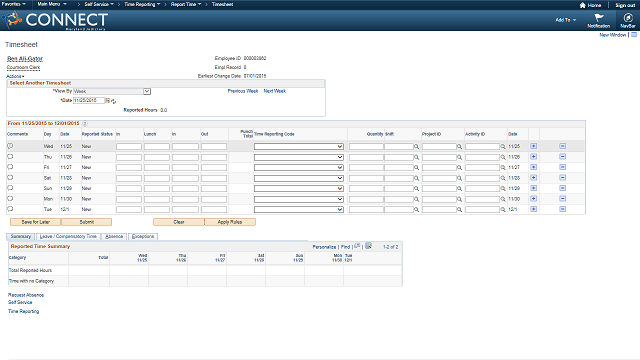
Task: Click the Apply Rules button
Action: tap(230, 222)
